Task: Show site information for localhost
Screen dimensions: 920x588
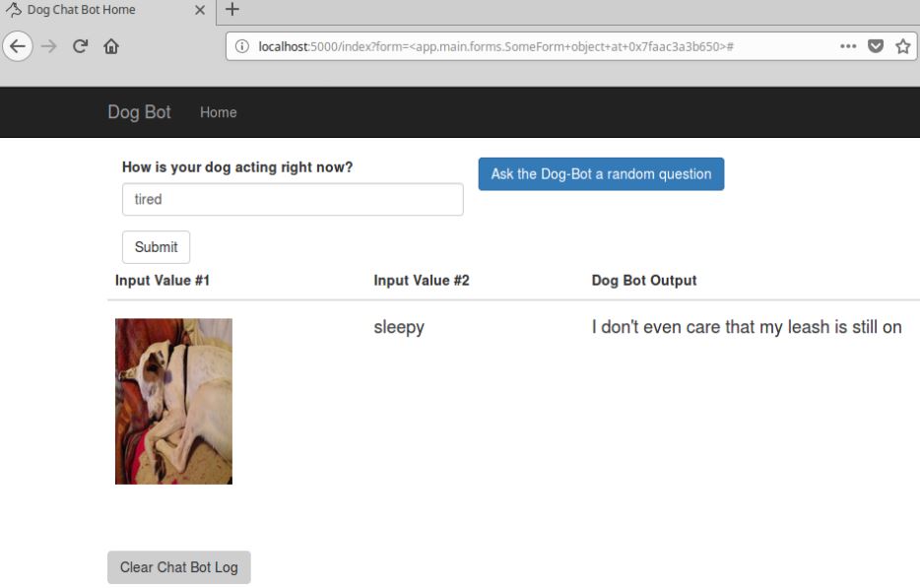Action: pos(242,46)
